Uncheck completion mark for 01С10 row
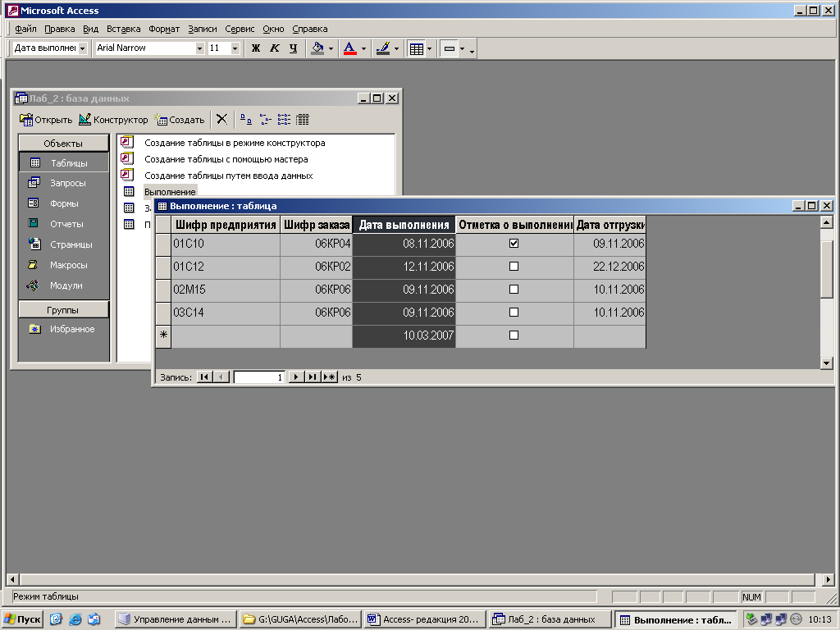 (514, 243)
